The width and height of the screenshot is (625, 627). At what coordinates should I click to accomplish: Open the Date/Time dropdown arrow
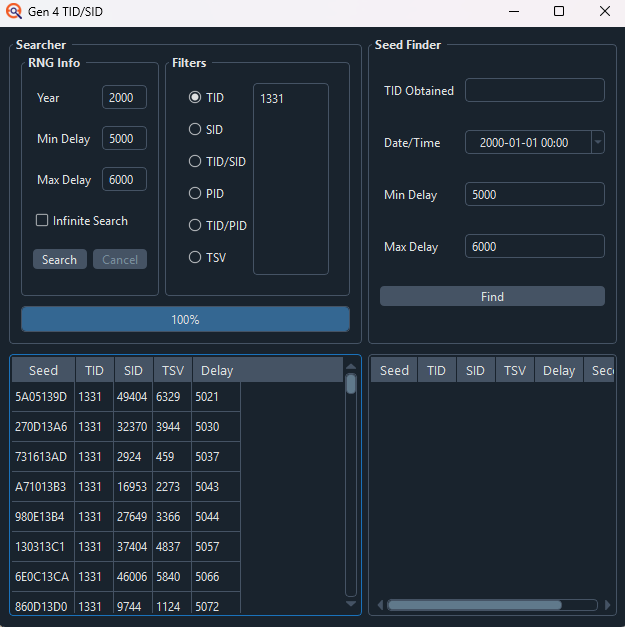(598, 142)
